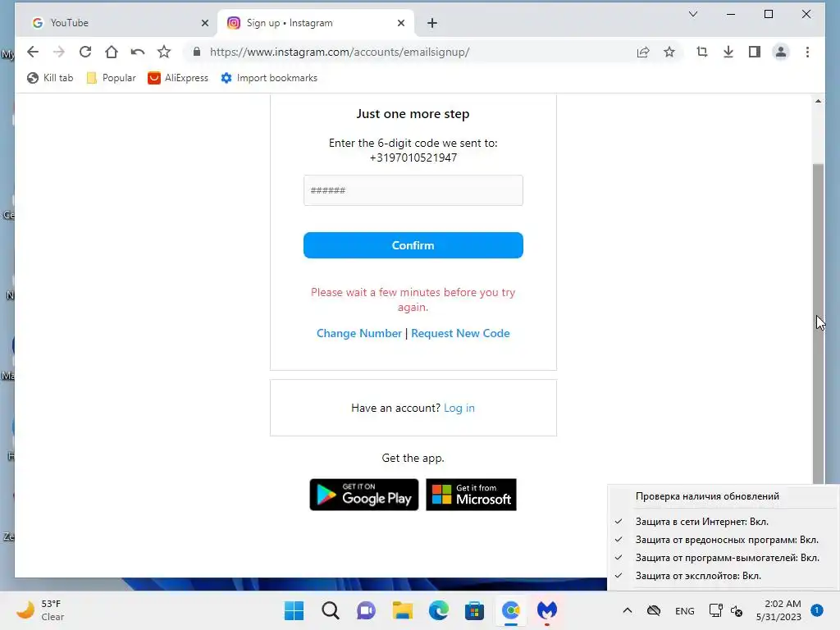Image resolution: width=840 pixels, height=630 pixels.
Task: Click the 6-digit code input field
Action: [x=413, y=190]
